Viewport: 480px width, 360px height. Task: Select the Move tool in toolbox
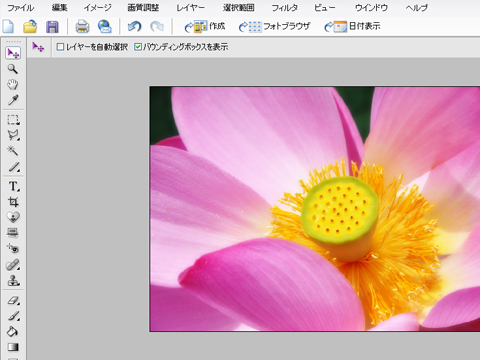(x=13, y=53)
